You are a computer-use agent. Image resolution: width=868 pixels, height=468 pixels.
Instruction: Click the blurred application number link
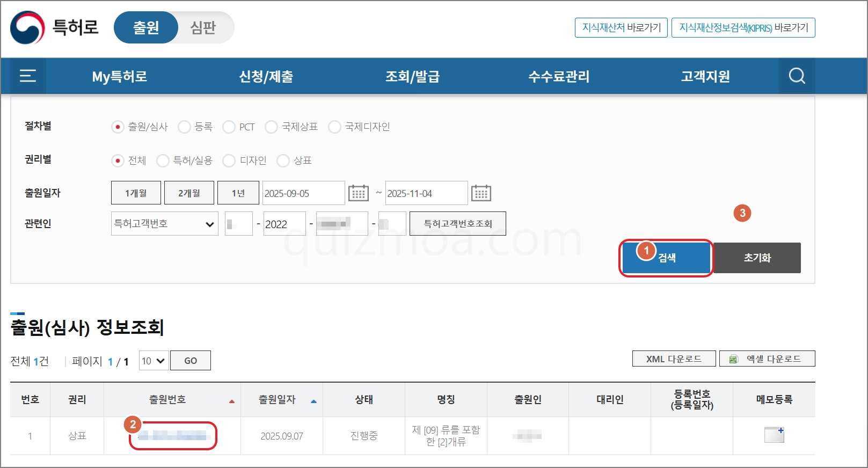coord(172,436)
